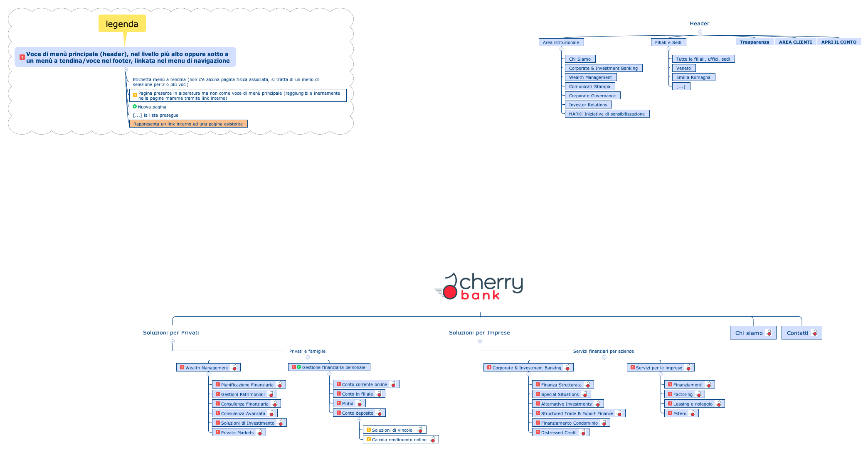Click green plus icon on Gestione finanziaria personale

[299, 367]
